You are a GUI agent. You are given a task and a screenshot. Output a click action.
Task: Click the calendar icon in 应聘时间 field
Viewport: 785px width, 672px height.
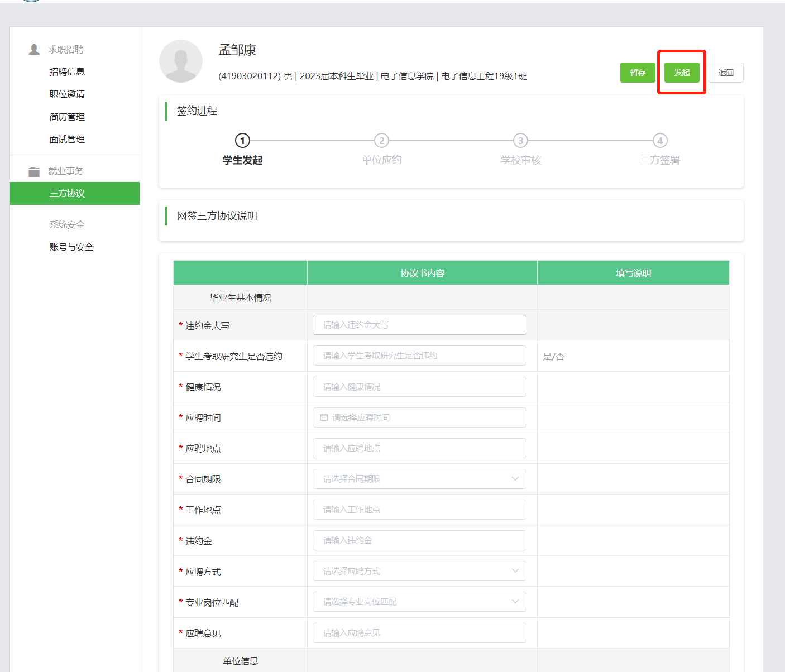tap(324, 417)
